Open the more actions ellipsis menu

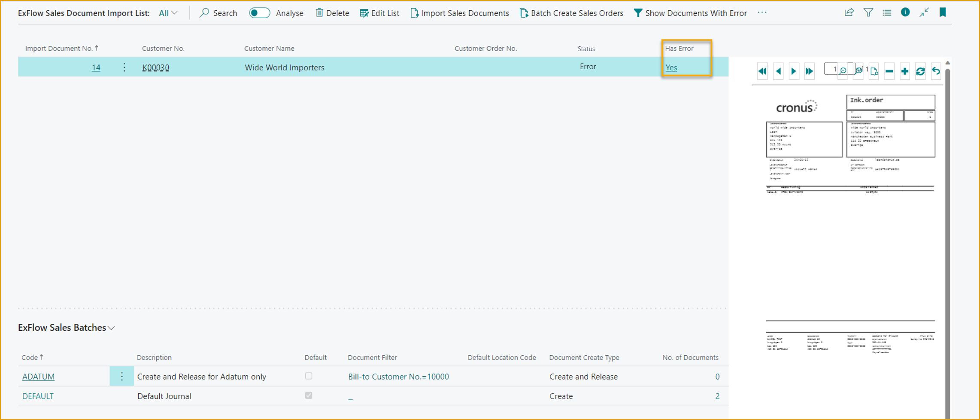(762, 13)
